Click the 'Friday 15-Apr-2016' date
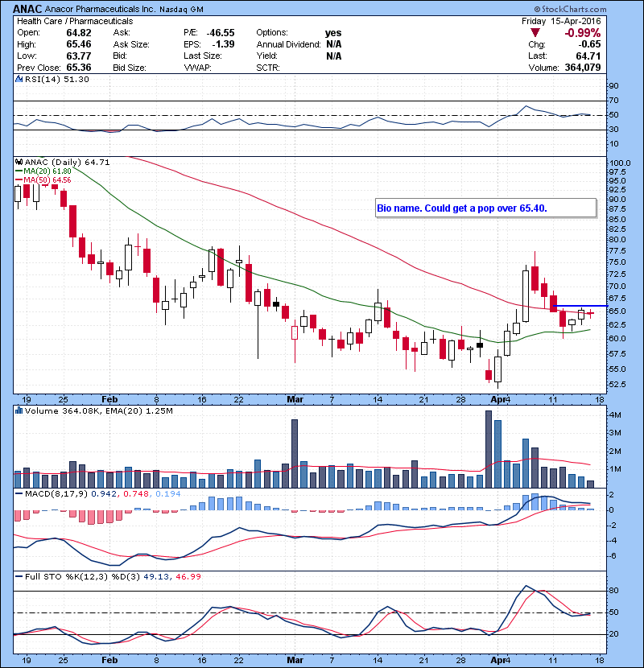The height and width of the screenshot is (668, 644). pyautogui.click(x=561, y=21)
